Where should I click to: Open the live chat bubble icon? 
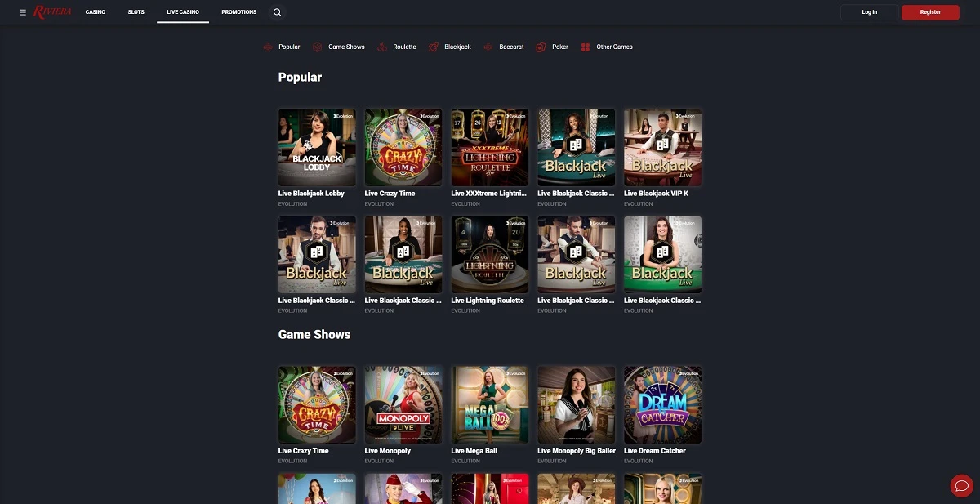click(x=961, y=485)
